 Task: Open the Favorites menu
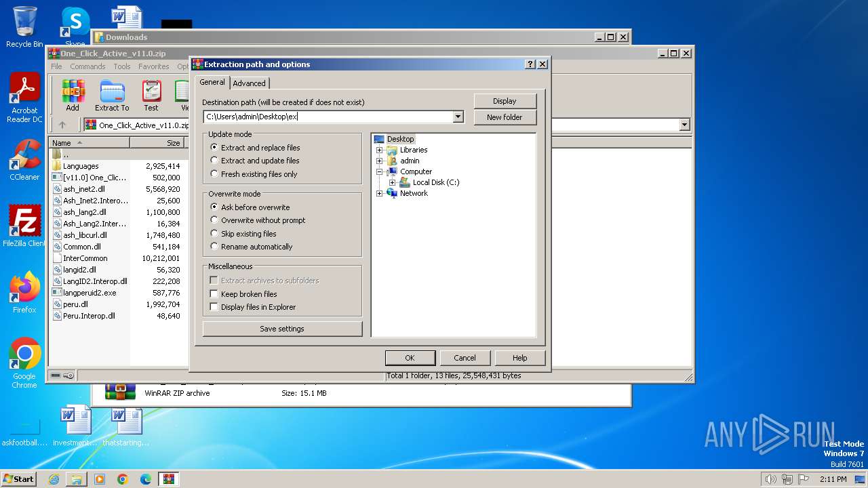(x=154, y=66)
